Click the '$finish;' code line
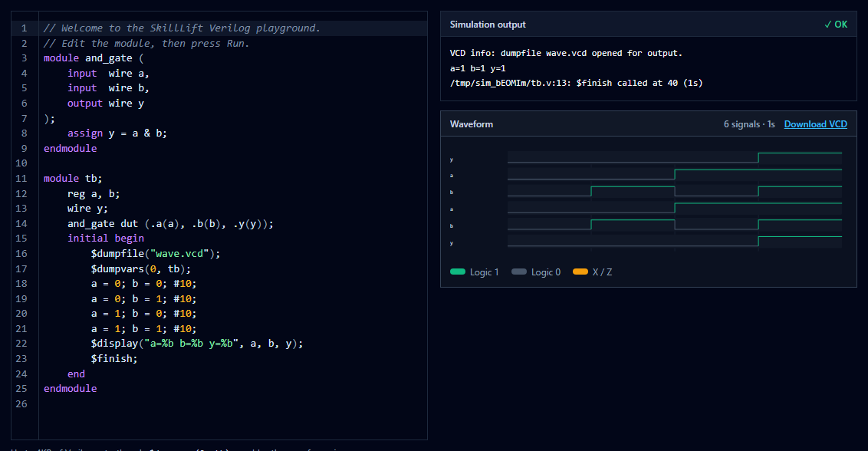Viewport: 868px width, 451px height. [x=114, y=358]
